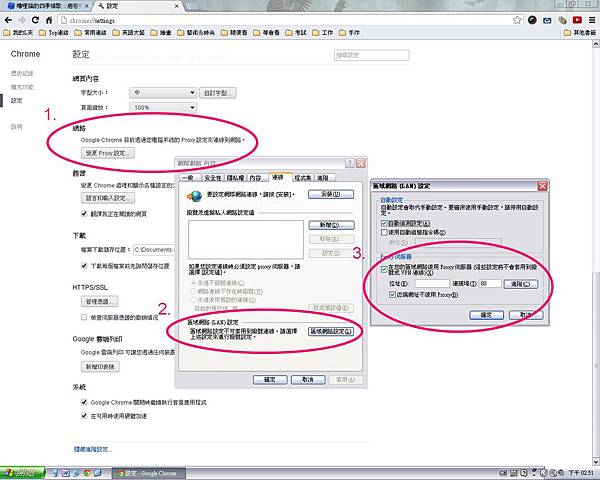
Task: Open the mail envelope extension icon
Action: click(x=547, y=20)
